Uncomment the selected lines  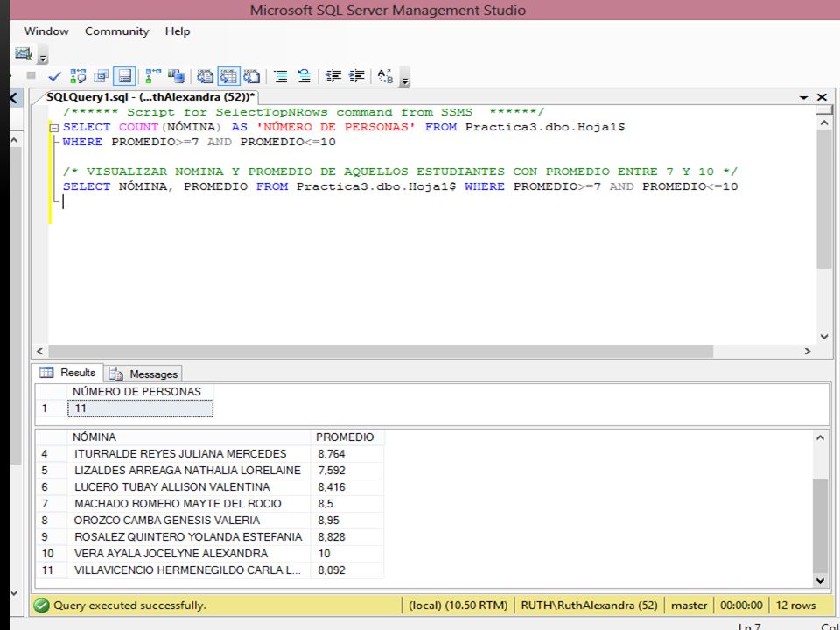coord(304,77)
